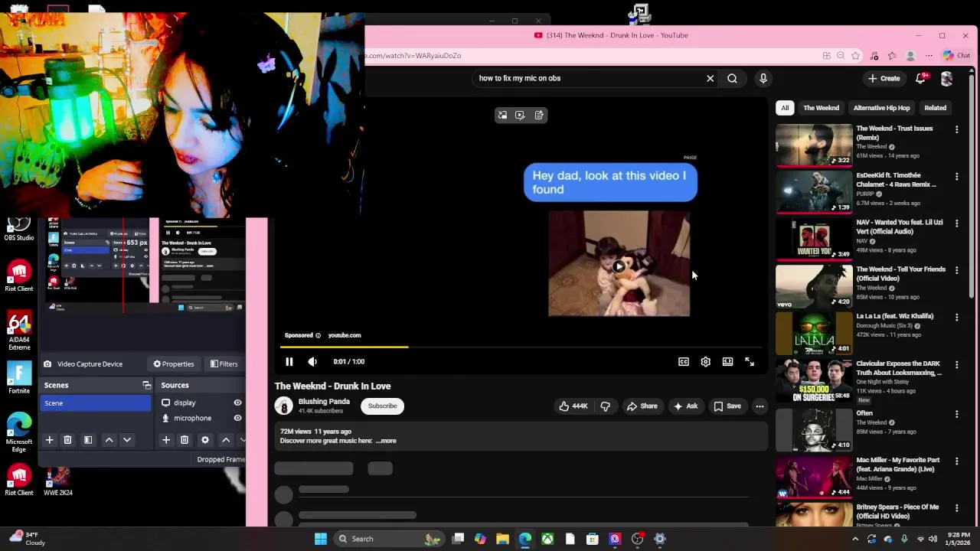
Task: Click the sponsored ad video thumbnail
Action: coord(619,264)
